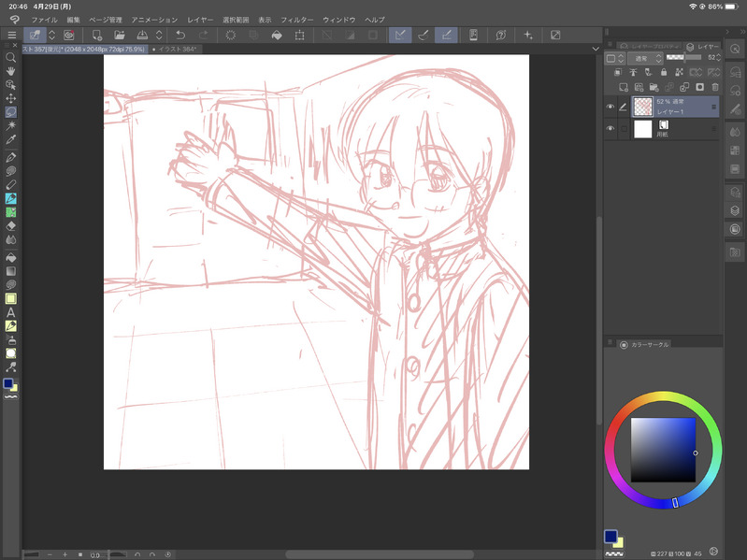Click the New document icon

[96, 36]
